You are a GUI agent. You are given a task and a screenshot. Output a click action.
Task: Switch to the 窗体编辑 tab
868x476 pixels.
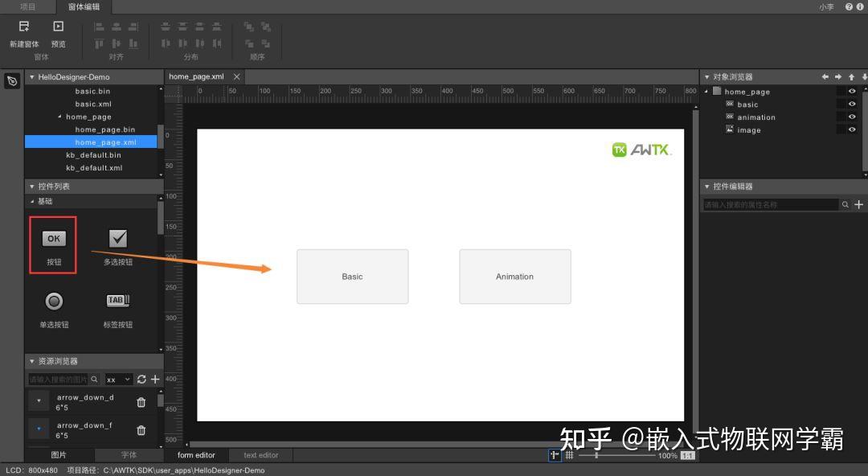click(x=83, y=6)
